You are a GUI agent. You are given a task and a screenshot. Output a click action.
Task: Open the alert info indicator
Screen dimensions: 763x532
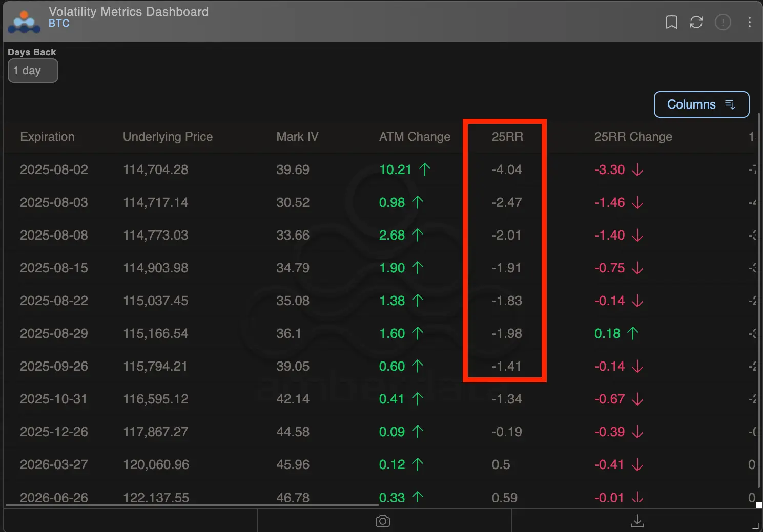coord(723,22)
